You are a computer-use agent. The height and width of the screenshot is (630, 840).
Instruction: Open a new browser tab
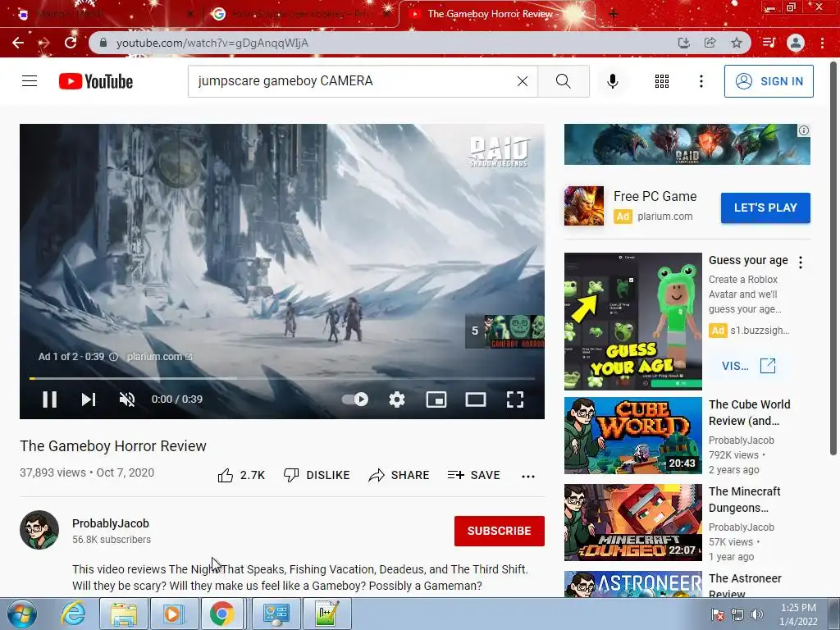click(x=614, y=14)
